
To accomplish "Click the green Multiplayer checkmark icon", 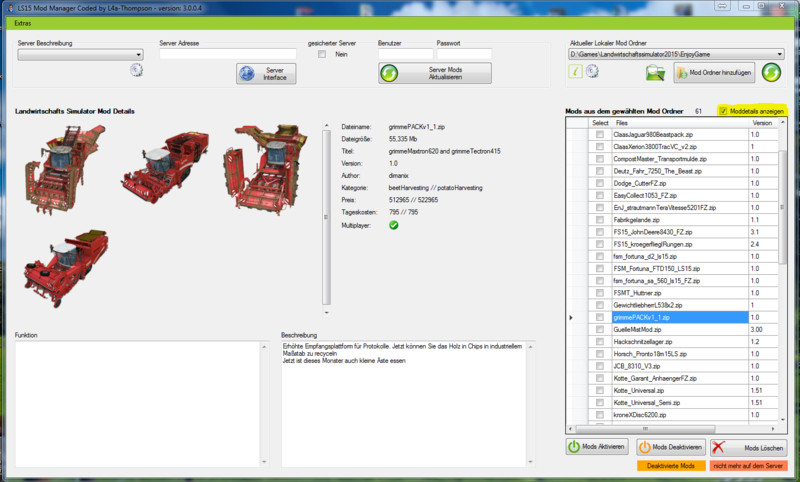I will [394, 225].
